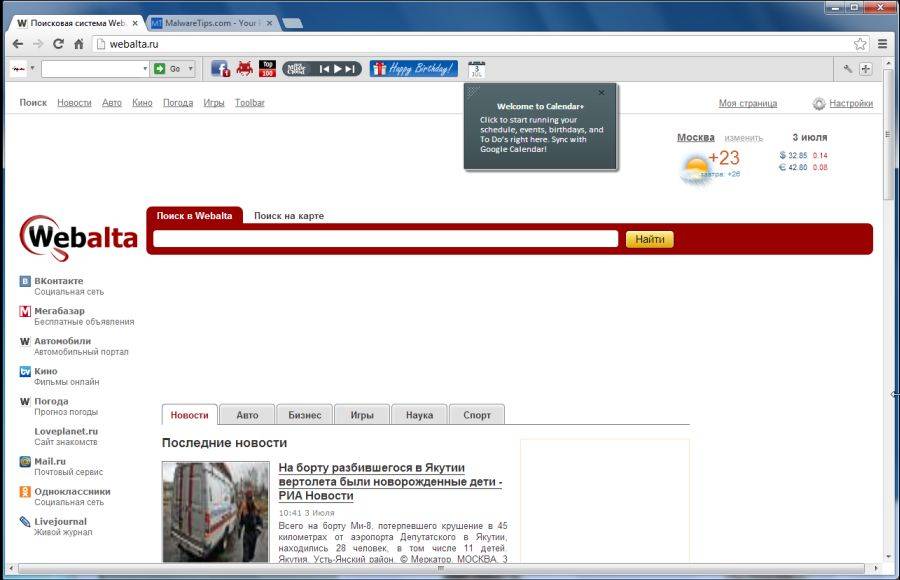Screen dimensions: 900x580
Task: Switch to the Бизнес news tab
Action: click(x=304, y=415)
